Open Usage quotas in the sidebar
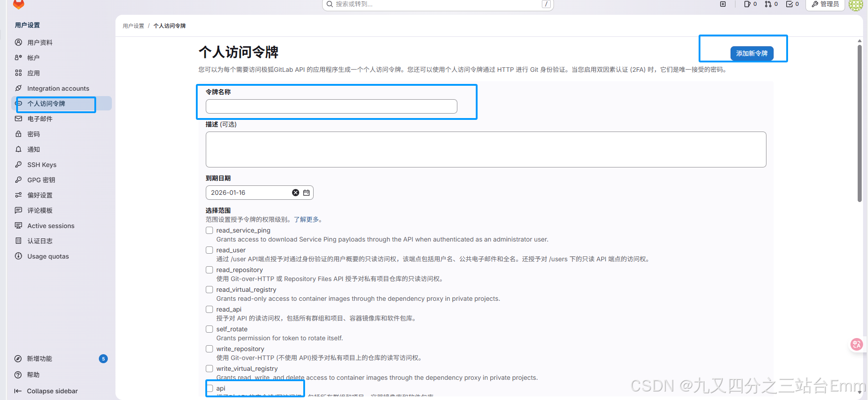This screenshot has width=868, height=400. pyautogui.click(x=62, y=256)
